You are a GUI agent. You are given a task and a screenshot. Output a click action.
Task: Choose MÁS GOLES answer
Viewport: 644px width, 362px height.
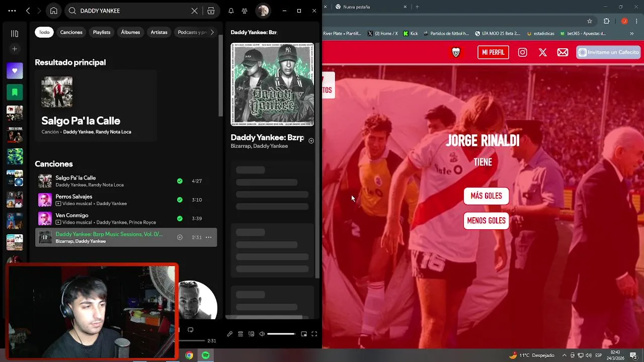(486, 196)
